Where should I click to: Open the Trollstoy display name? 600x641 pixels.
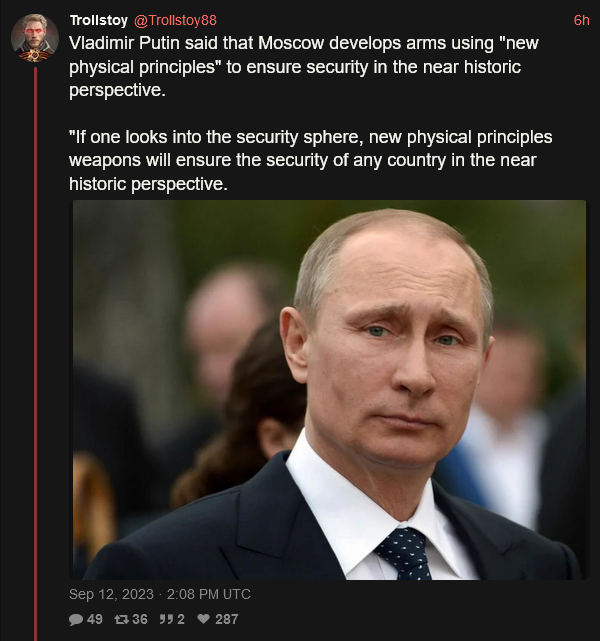[x=99, y=20]
